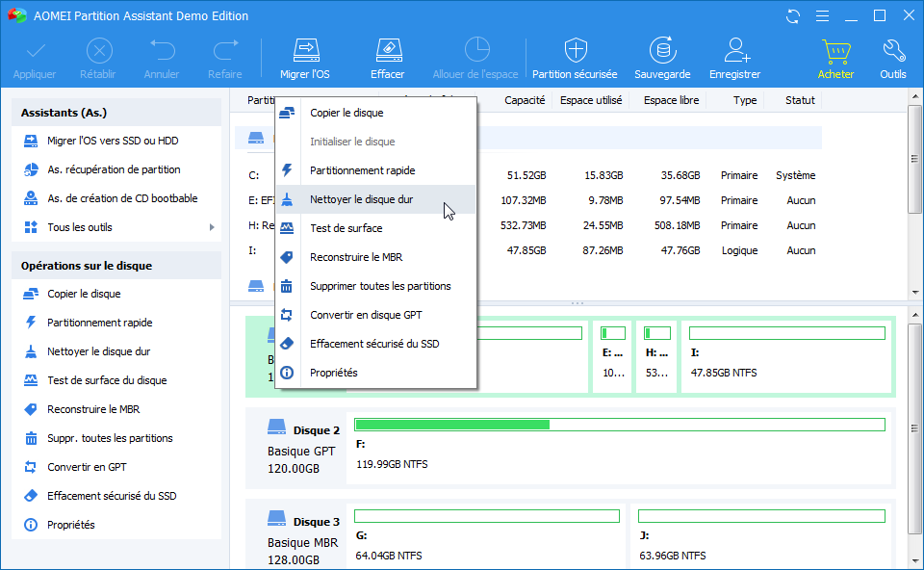
Task: Click Effacement sécurisé du SSD in sidebar
Action: click(112, 496)
